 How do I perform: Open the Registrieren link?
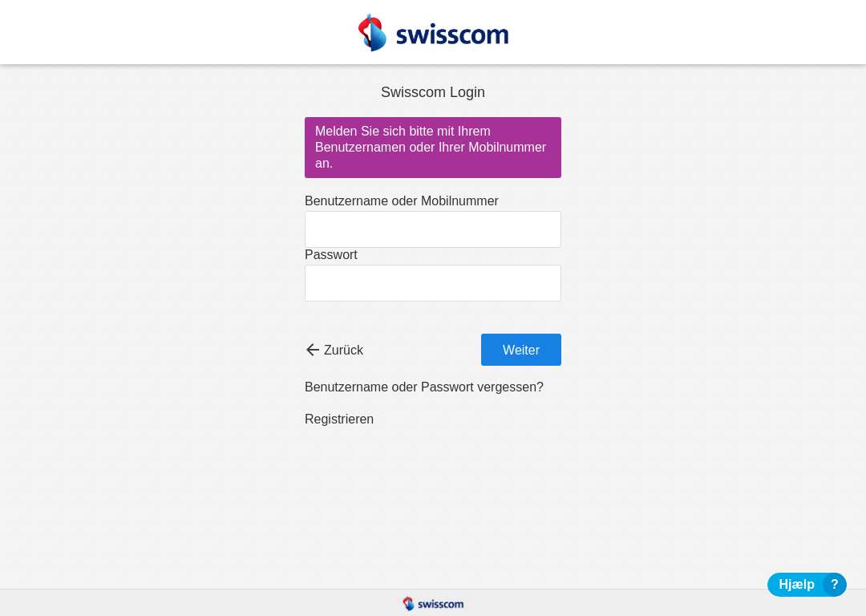(339, 419)
